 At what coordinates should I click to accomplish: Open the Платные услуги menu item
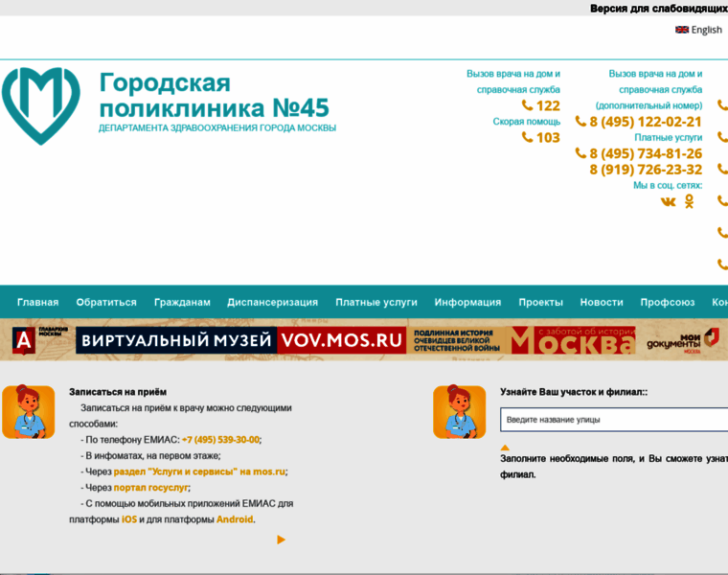376,302
